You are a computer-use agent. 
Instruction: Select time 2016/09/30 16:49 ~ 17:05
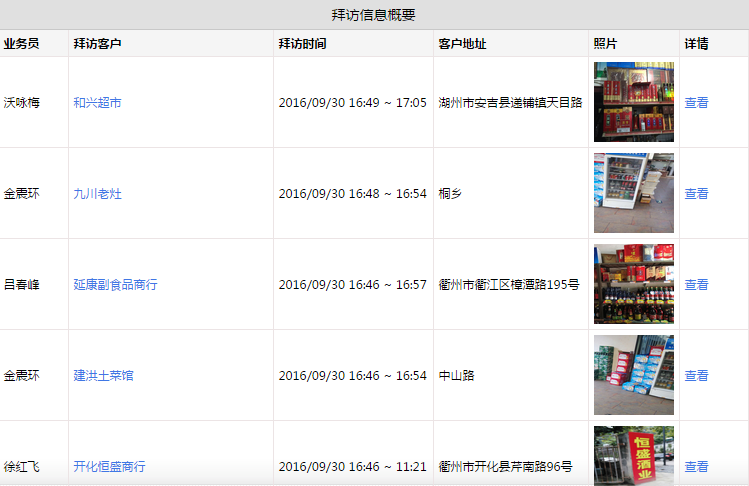(x=353, y=103)
